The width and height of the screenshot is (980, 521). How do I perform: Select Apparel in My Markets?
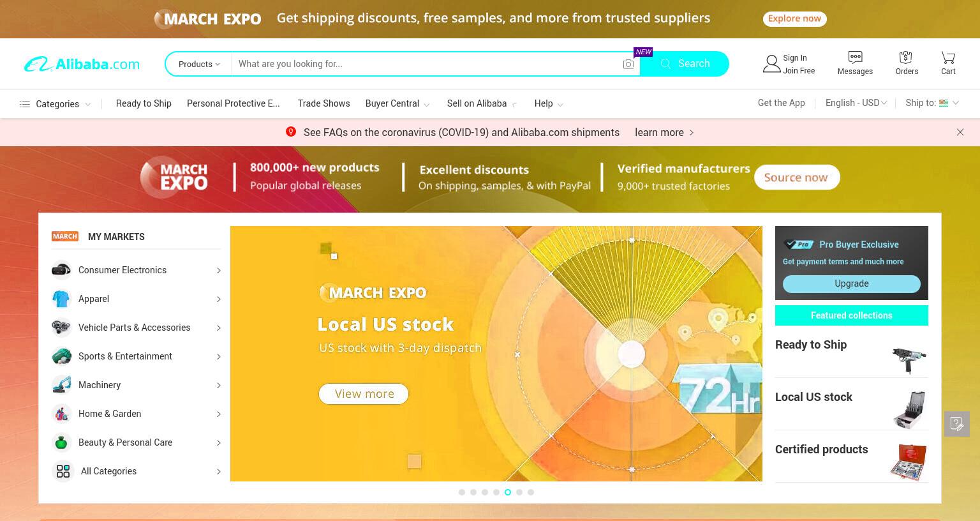94,299
